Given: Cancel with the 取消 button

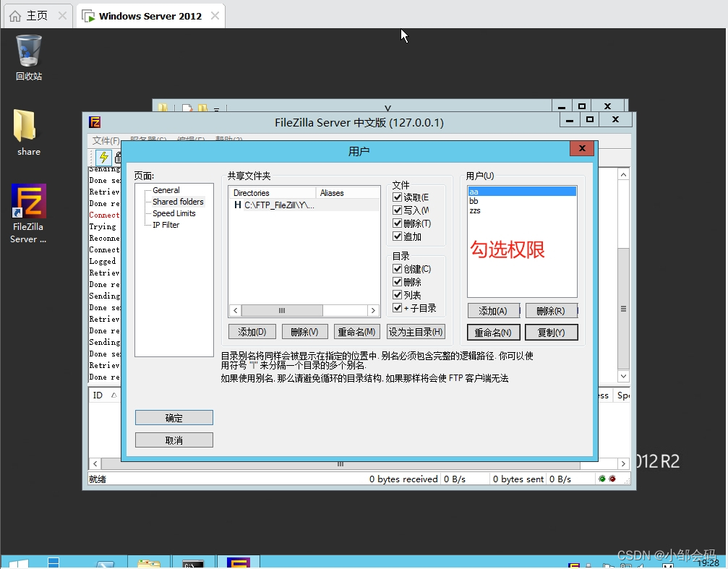Looking at the screenshot, I should (174, 440).
